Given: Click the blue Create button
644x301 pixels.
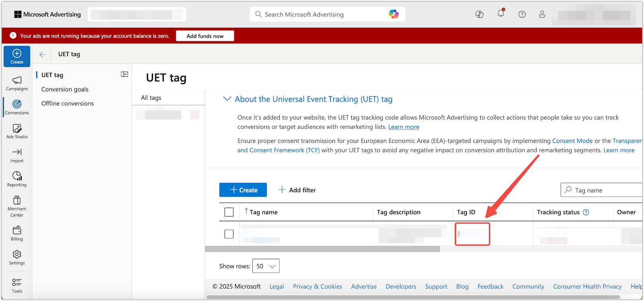Looking at the screenshot, I should (243, 190).
